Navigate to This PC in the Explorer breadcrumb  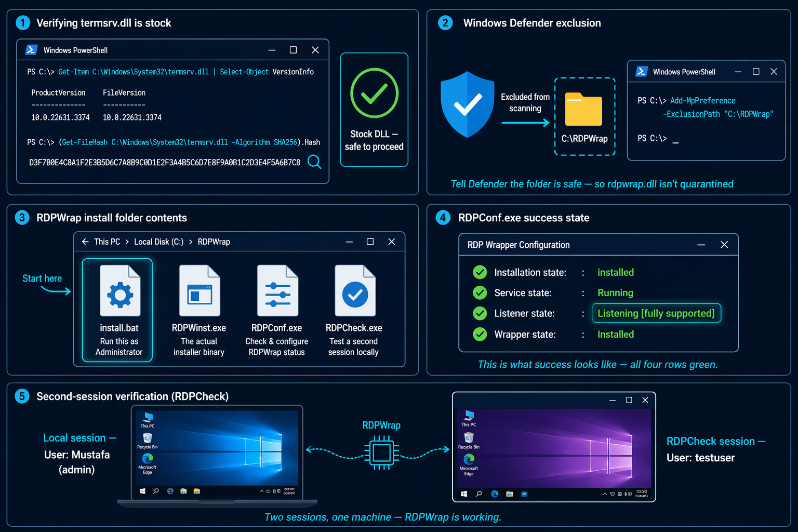(107, 242)
